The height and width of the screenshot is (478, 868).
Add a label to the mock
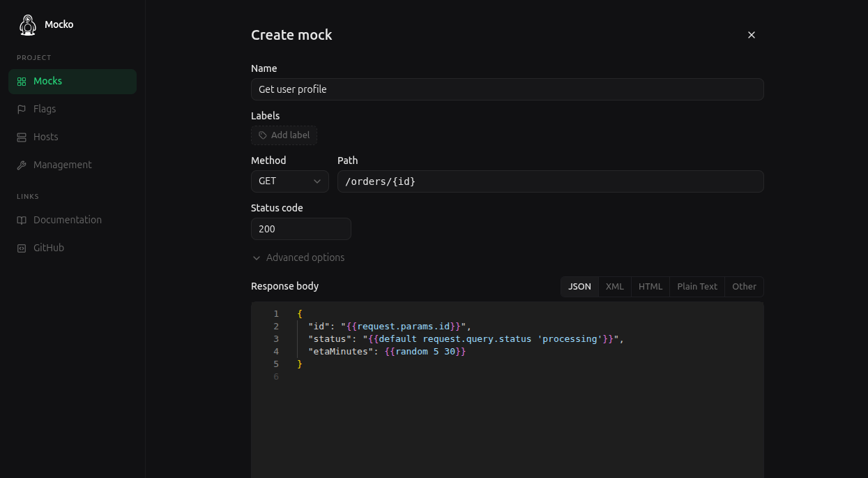point(284,135)
